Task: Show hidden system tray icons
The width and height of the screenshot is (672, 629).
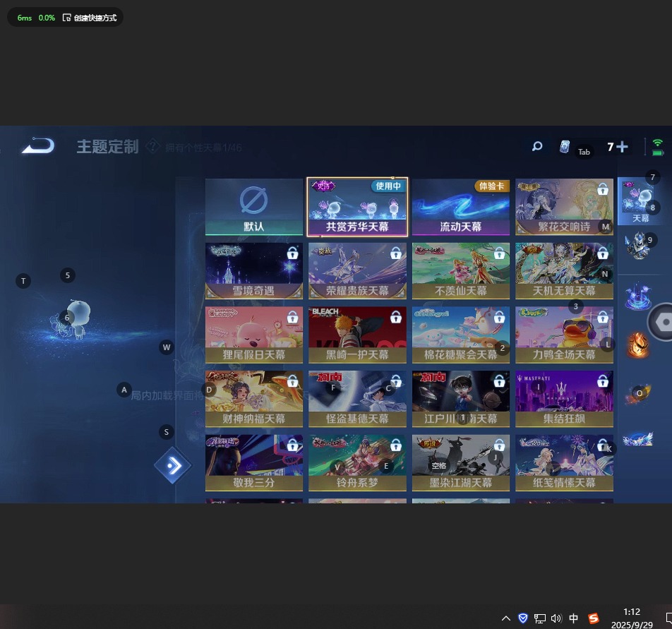Action: tap(506, 618)
